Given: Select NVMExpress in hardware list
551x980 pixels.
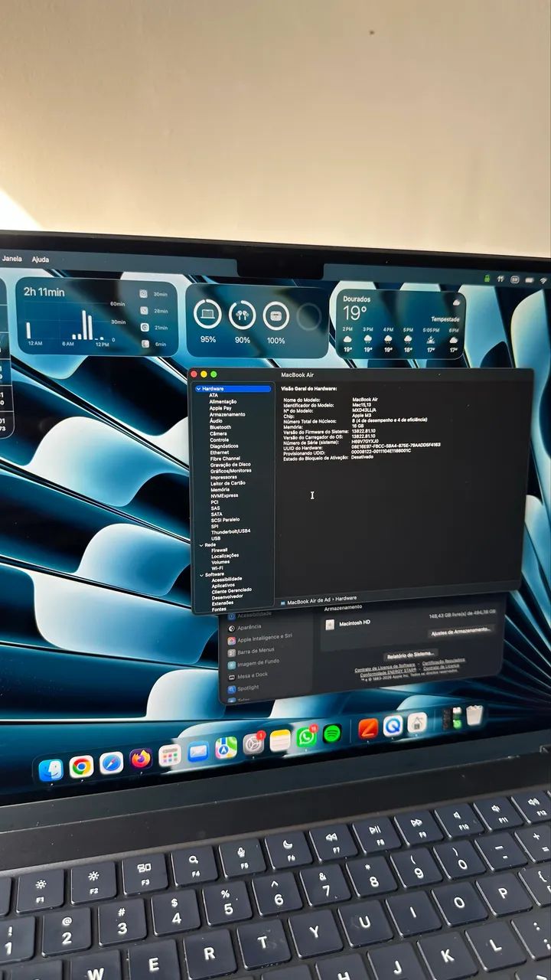Looking at the screenshot, I should tap(224, 496).
